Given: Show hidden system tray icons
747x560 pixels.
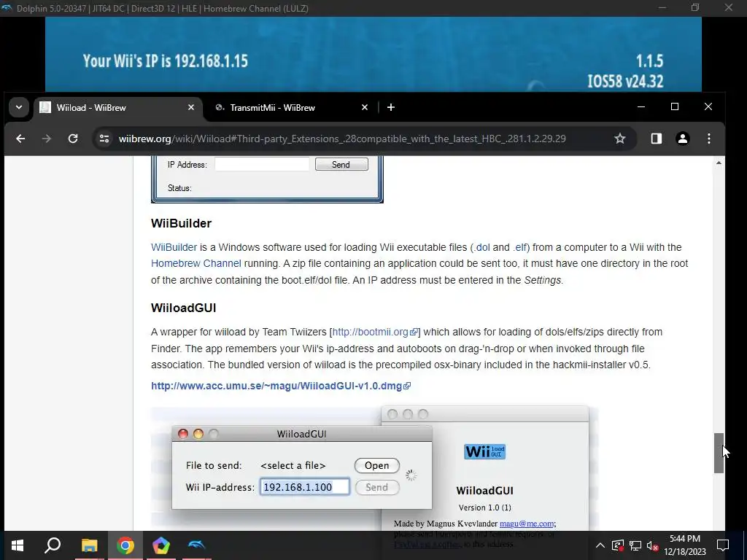Looking at the screenshot, I should pos(600,545).
